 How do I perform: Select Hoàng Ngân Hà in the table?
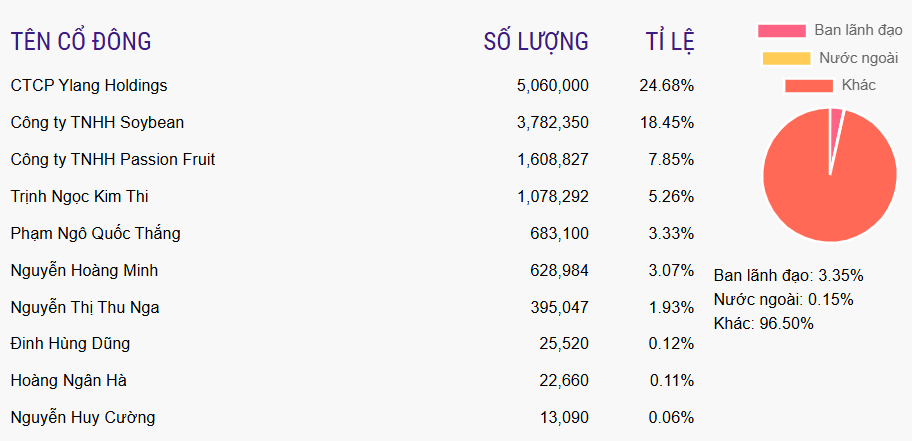pos(68,381)
